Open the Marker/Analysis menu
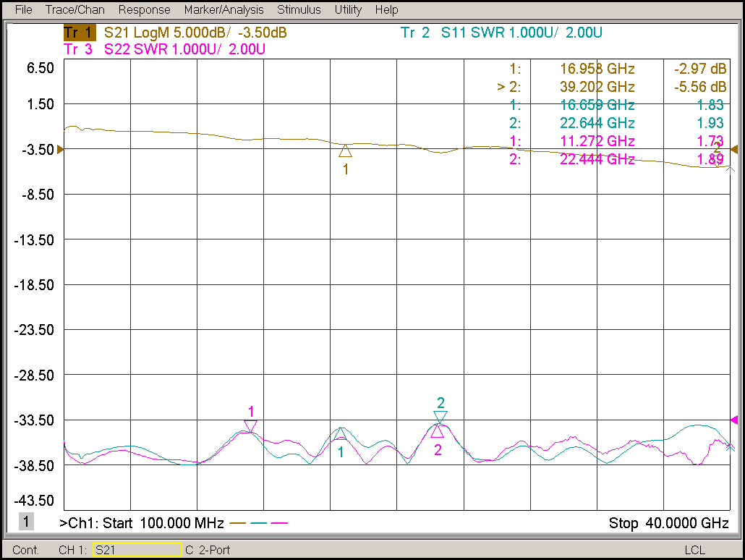This screenshot has width=745, height=560. point(223,10)
